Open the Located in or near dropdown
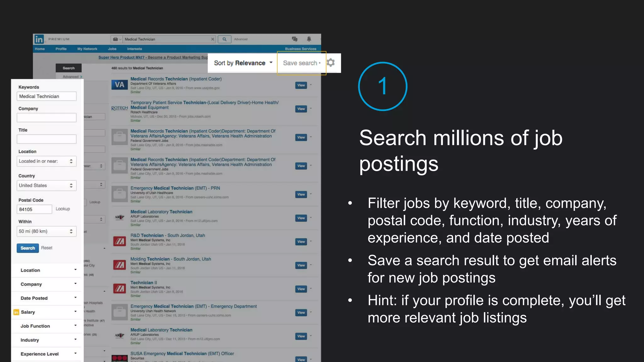644x362 pixels. 47,161
